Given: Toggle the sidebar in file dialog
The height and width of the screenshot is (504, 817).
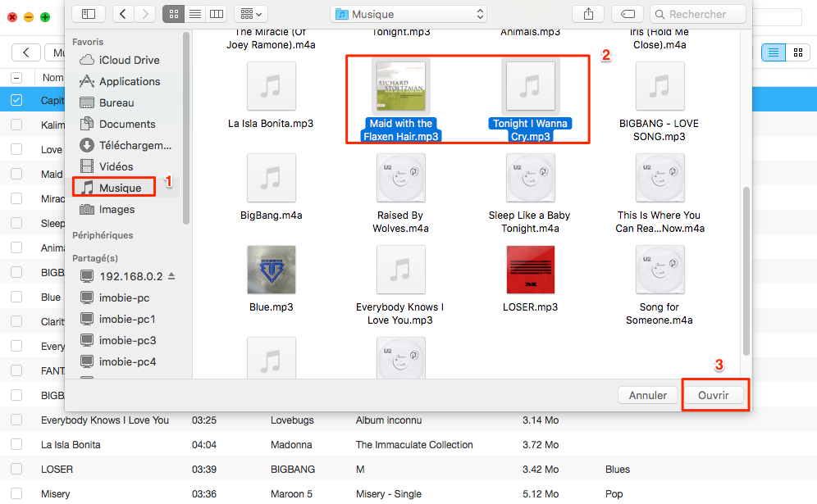Looking at the screenshot, I should pos(89,14).
